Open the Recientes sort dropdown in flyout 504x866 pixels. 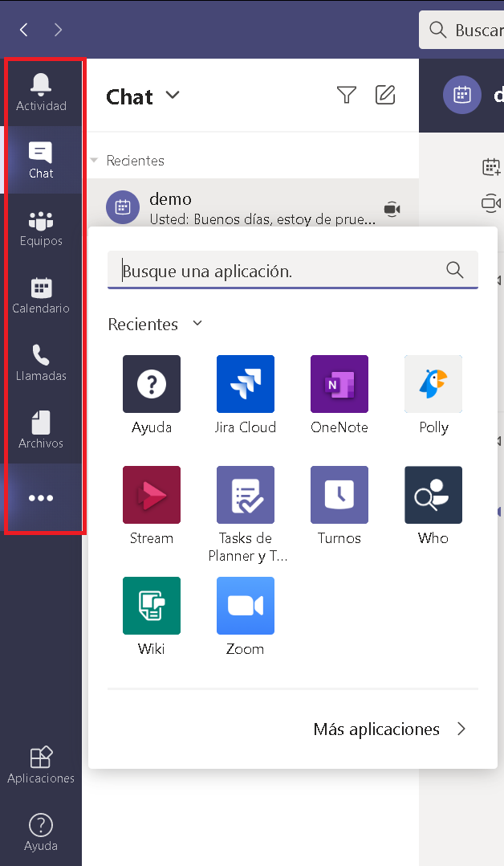[x=197, y=323]
